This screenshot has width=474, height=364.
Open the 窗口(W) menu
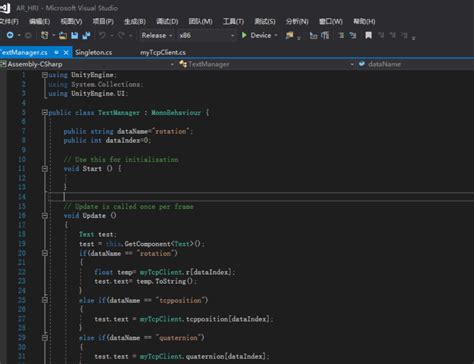330,22
